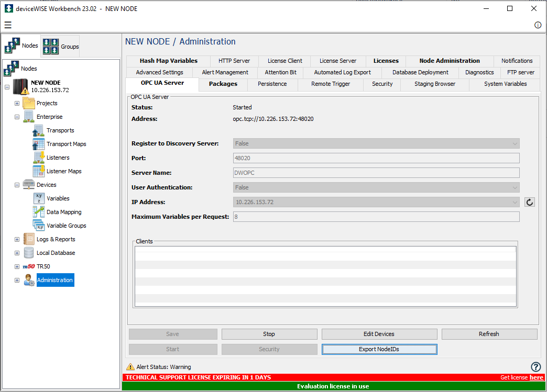Open help with the question mark icon
Image resolution: width=547 pixels, height=392 pixels.
536,366
